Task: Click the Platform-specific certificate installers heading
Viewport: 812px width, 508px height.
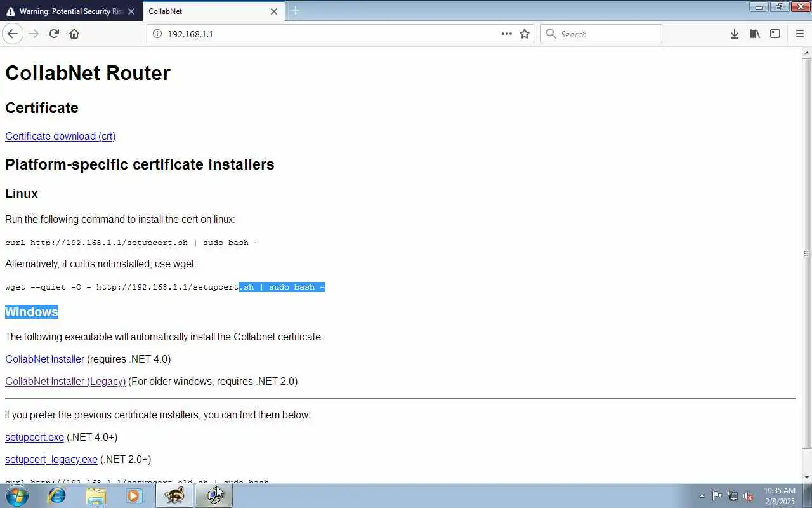Action: [x=140, y=164]
